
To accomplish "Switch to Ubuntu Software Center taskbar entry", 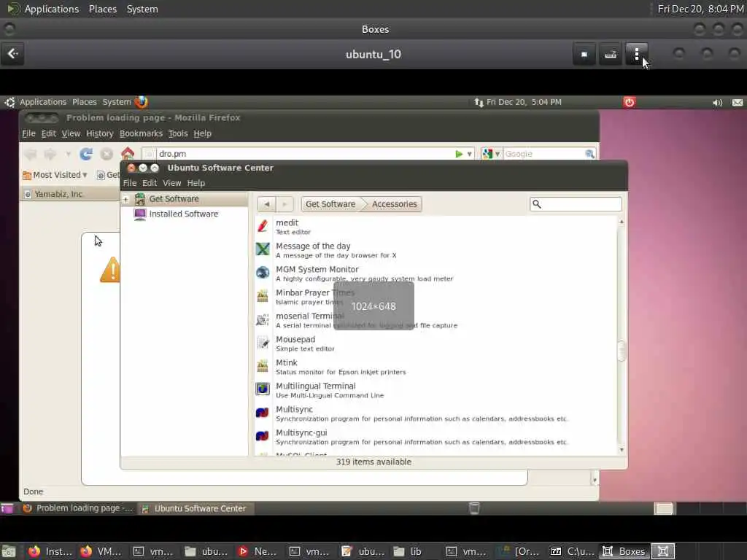I will 196,508.
